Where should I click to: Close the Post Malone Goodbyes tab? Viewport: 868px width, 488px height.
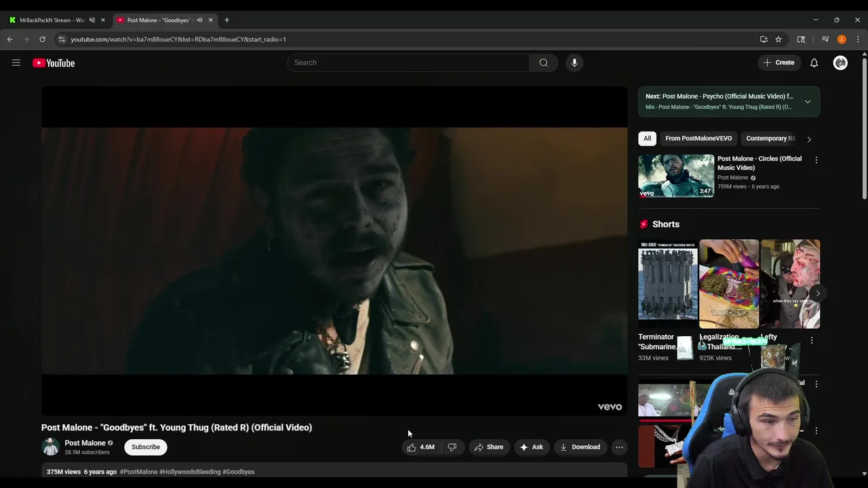[x=210, y=20]
